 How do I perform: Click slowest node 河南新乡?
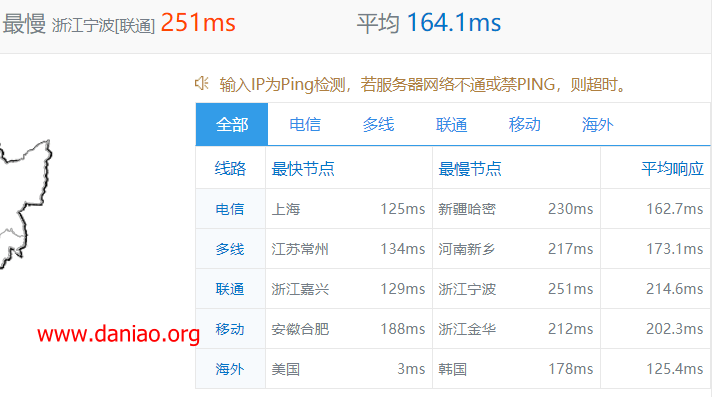click(467, 249)
